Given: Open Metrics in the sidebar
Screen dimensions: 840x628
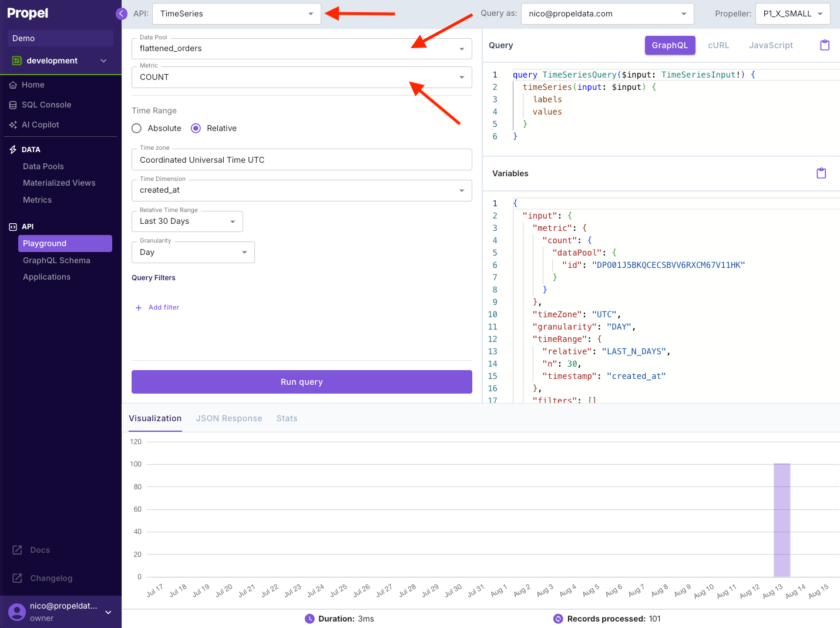Looking at the screenshot, I should [38, 200].
